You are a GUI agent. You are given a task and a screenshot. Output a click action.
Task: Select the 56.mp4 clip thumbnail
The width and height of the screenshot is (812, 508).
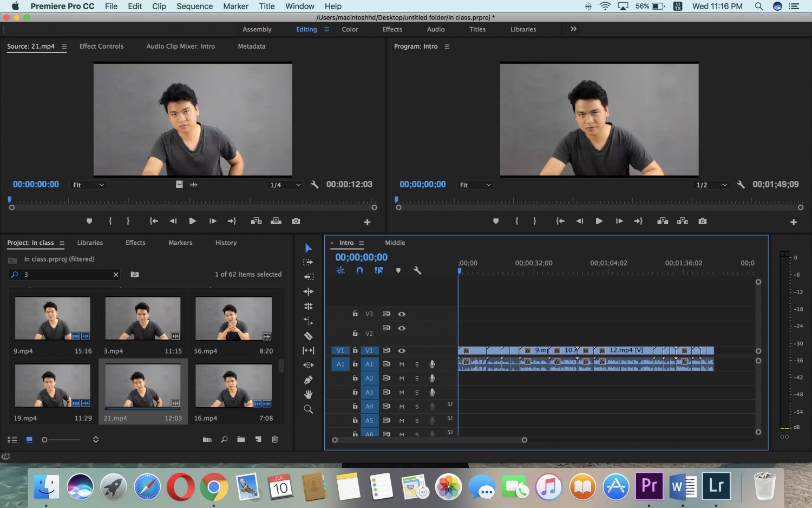[x=233, y=319]
